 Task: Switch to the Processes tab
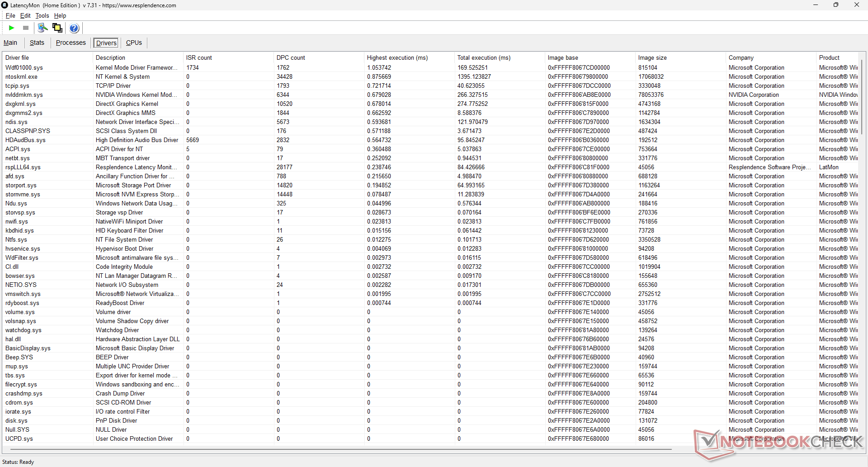(71, 43)
